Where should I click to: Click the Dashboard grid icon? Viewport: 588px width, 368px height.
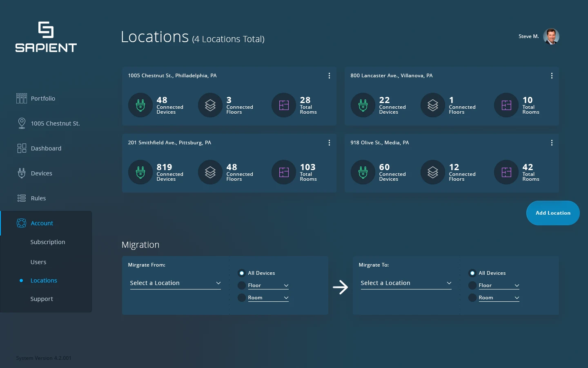[x=22, y=148]
